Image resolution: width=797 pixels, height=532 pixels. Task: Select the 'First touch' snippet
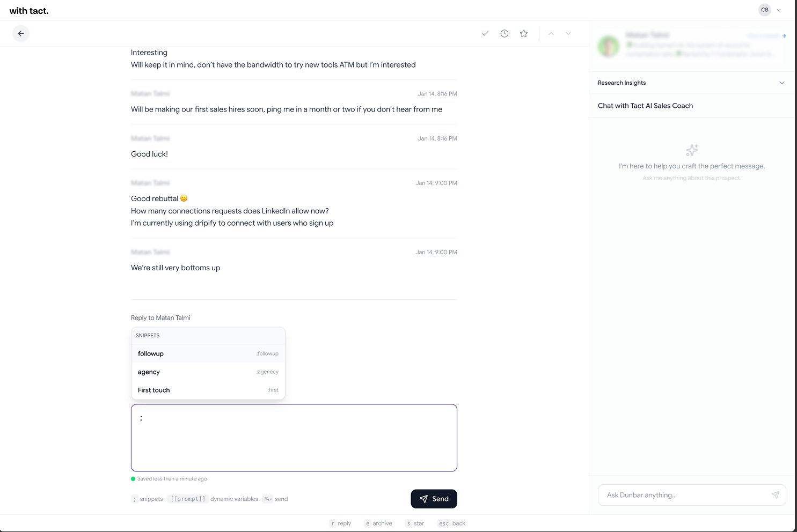208,390
